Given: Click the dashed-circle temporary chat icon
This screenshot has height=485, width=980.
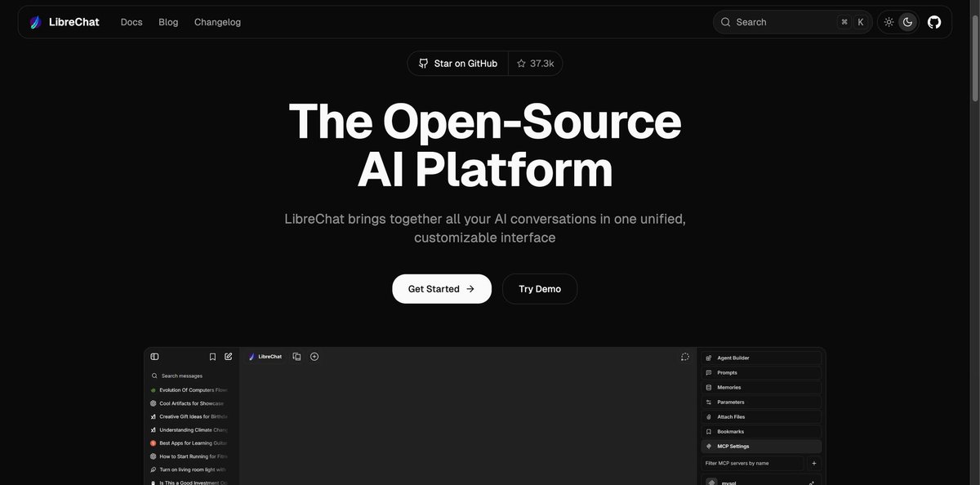Looking at the screenshot, I should coord(685,357).
